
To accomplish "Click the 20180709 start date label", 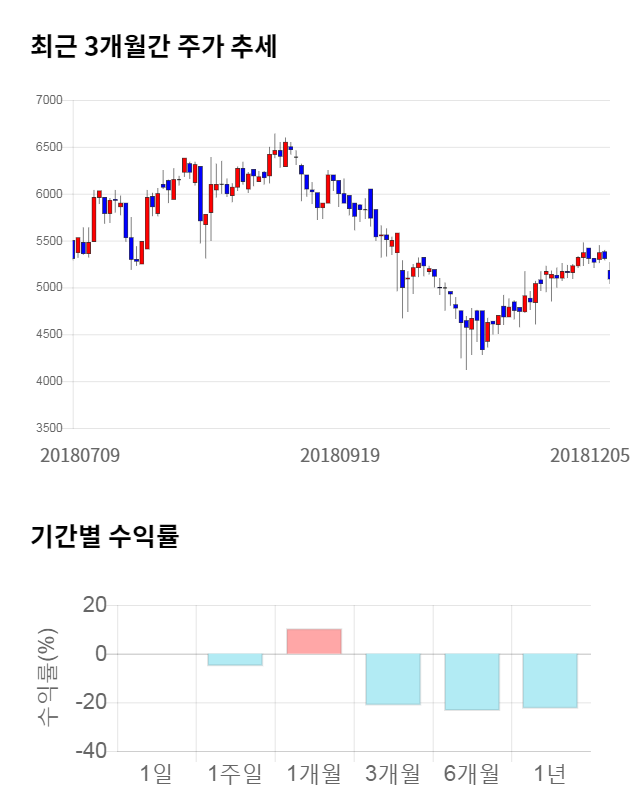I will (x=80, y=455).
